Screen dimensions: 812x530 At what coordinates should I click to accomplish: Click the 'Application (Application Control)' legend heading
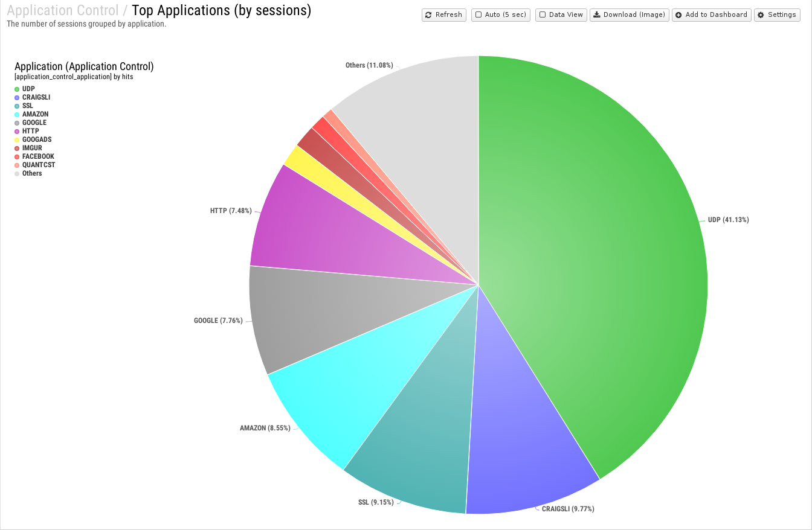(x=84, y=66)
